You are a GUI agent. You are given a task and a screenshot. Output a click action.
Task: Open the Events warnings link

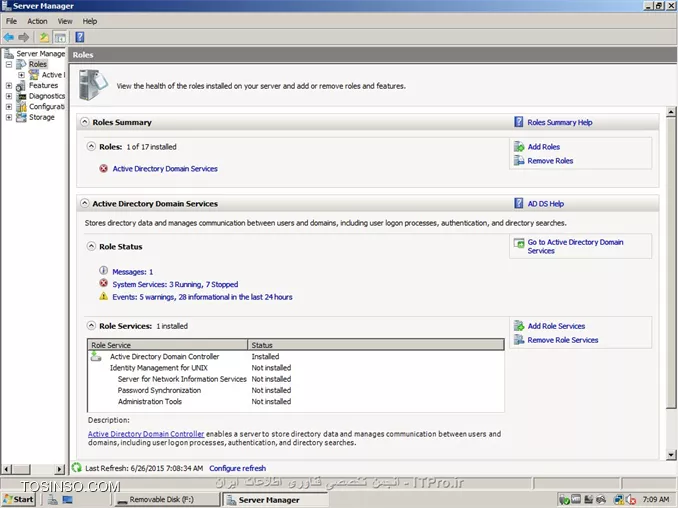pyautogui.click(x=202, y=297)
